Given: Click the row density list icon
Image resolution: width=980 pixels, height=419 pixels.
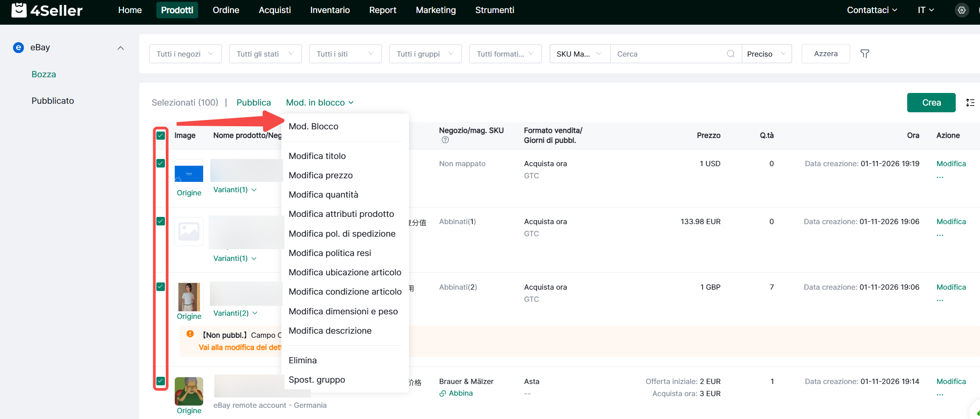Looking at the screenshot, I should (970, 103).
